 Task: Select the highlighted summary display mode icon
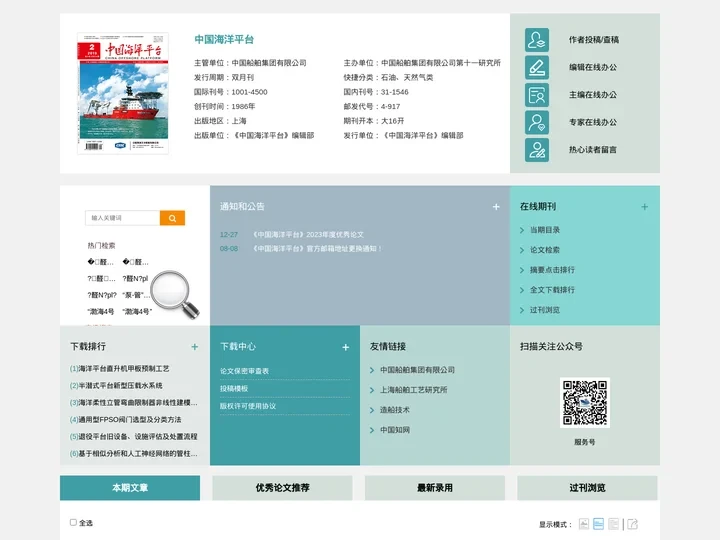click(x=598, y=524)
